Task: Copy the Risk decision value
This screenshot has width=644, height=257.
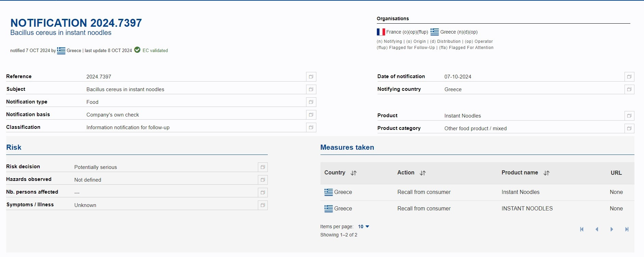Action: point(263,167)
